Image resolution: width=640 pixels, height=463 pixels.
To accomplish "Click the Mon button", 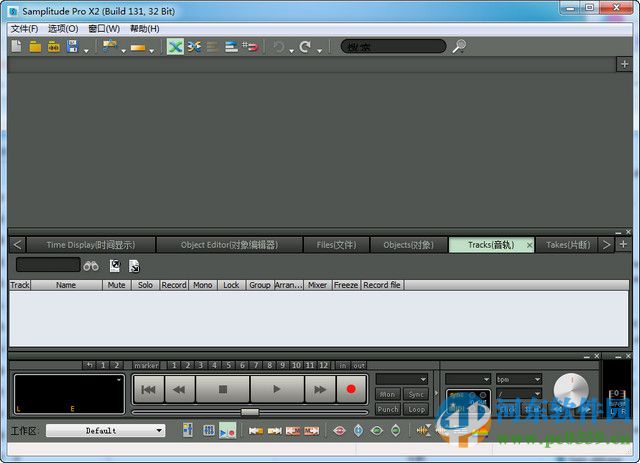I will [x=388, y=394].
